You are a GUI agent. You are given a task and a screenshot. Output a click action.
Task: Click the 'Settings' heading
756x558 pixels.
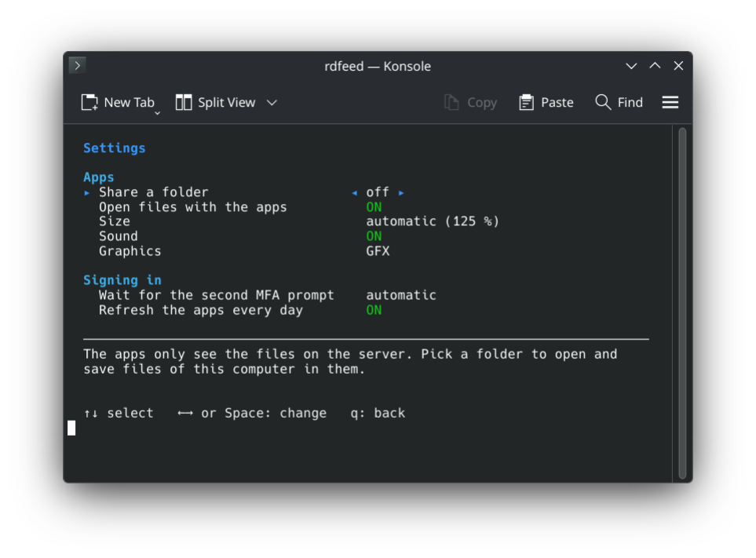coord(115,148)
